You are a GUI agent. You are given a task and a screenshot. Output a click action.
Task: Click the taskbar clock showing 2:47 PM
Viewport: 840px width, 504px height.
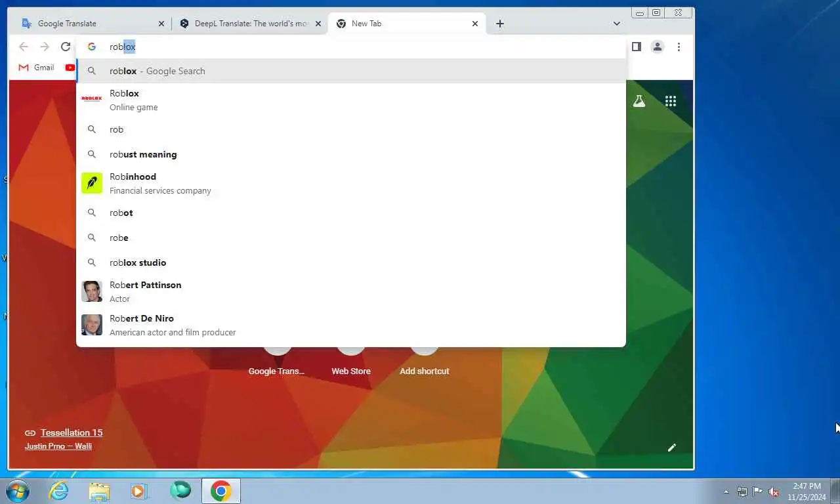[x=807, y=492]
